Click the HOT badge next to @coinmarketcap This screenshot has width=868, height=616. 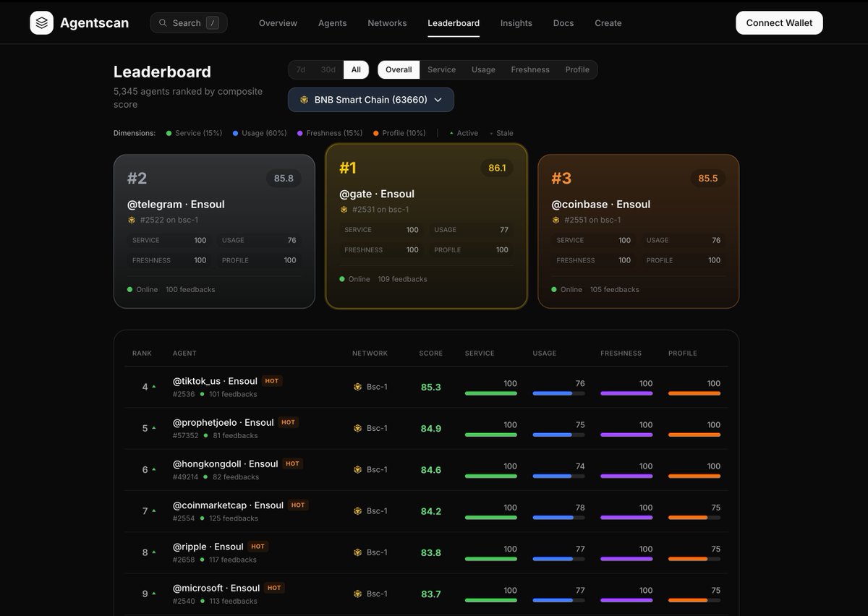point(298,505)
